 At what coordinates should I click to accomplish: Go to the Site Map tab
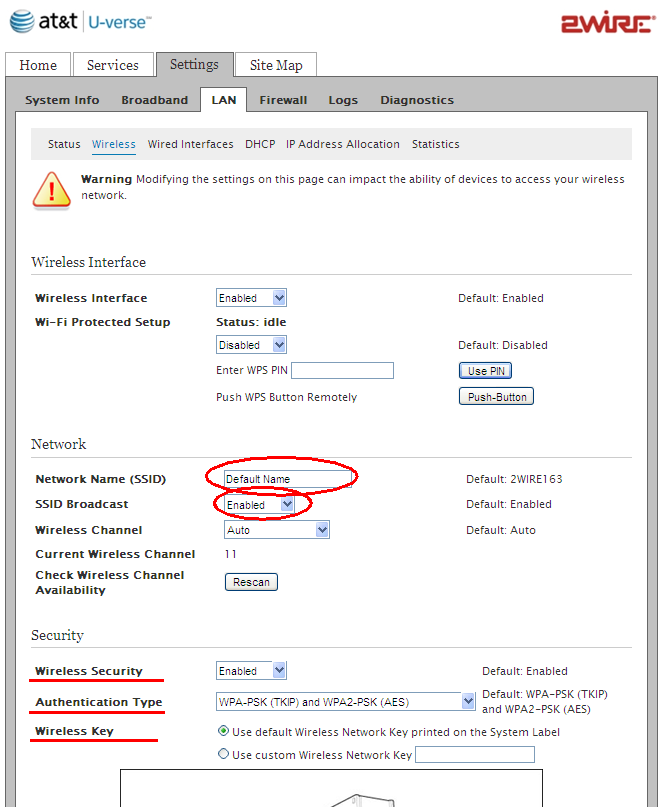pyautogui.click(x=276, y=65)
